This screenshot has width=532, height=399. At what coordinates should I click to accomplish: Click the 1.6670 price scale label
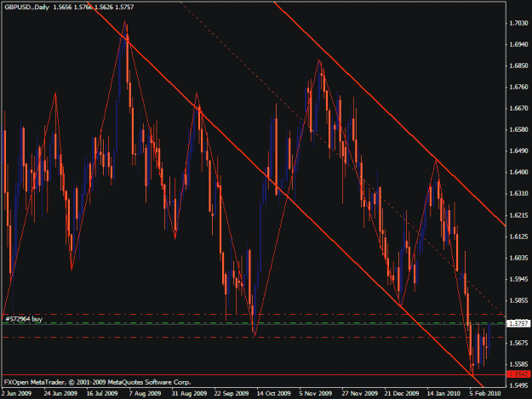518,108
